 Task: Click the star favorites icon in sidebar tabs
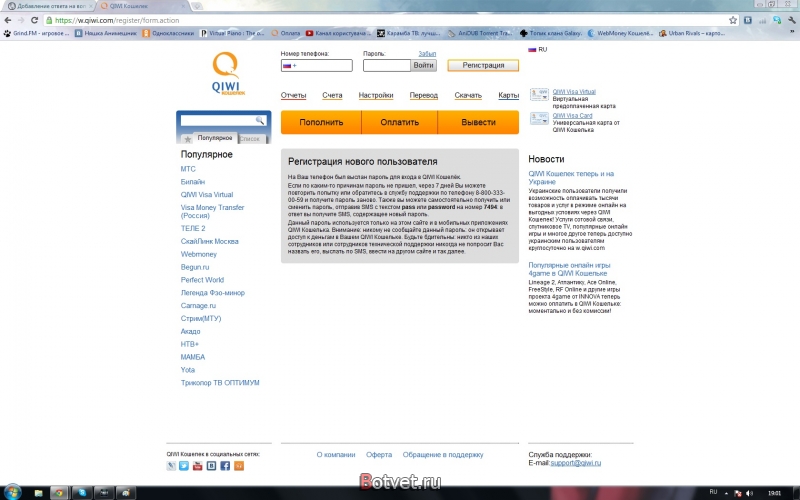[188, 139]
